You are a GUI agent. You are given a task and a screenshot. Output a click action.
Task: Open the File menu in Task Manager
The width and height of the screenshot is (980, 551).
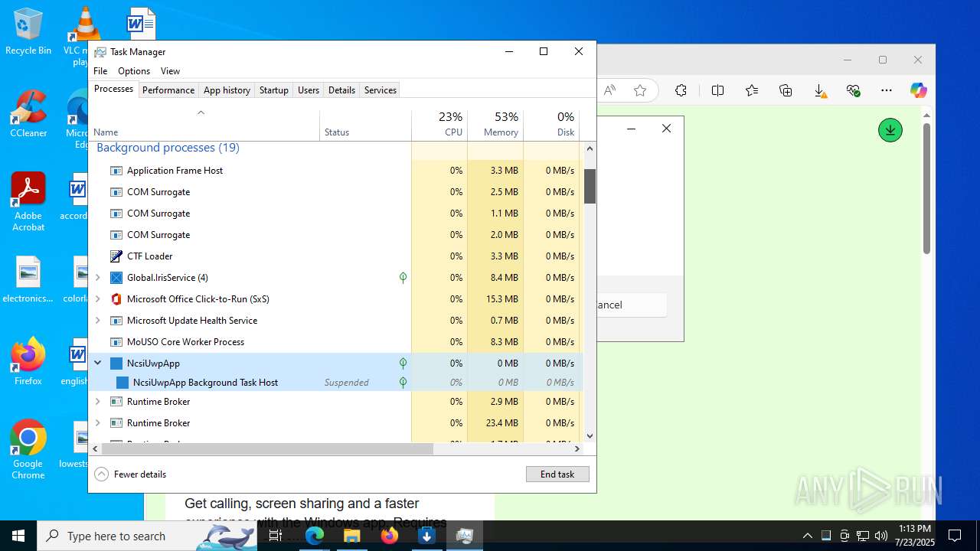tap(100, 71)
